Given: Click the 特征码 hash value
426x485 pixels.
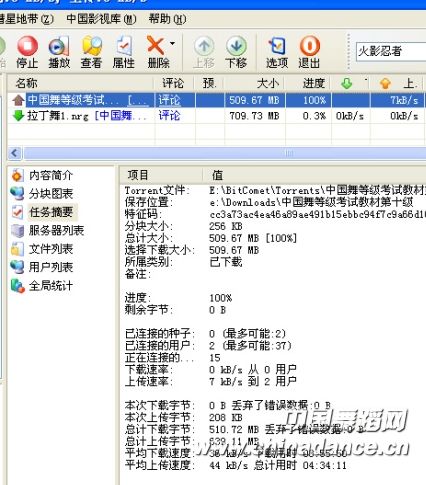Looking at the screenshot, I should click(318, 214).
